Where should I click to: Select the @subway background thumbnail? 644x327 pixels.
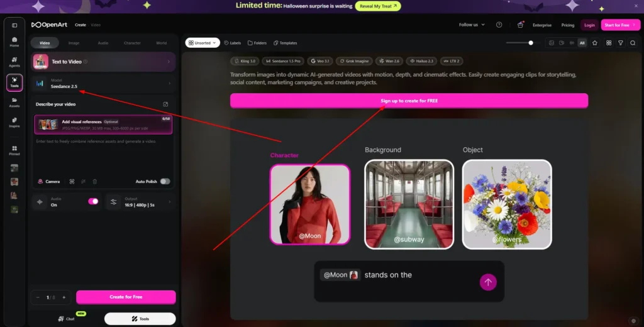[x=409, y=204]
